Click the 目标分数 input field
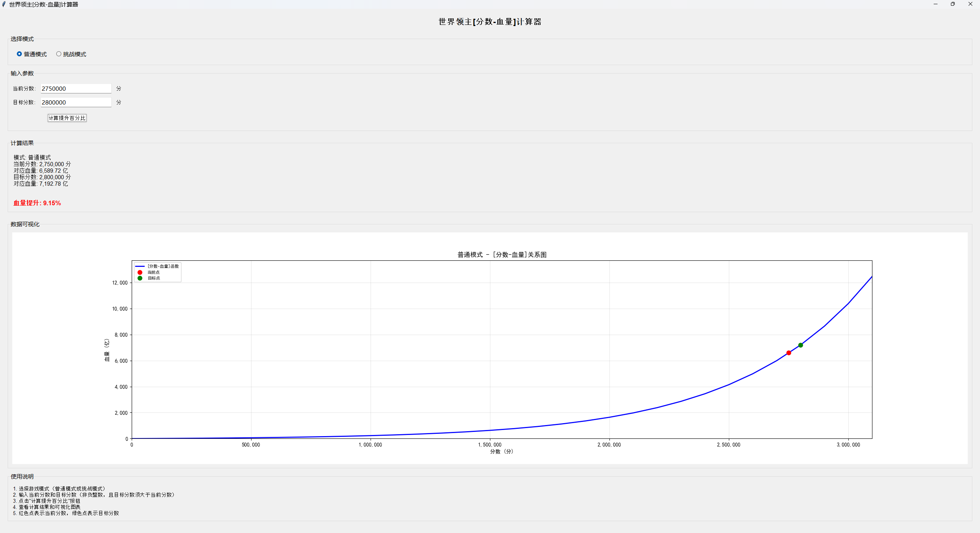Image resolution: width=980 pixels, height=533 pixels. [x=76, y=102]
